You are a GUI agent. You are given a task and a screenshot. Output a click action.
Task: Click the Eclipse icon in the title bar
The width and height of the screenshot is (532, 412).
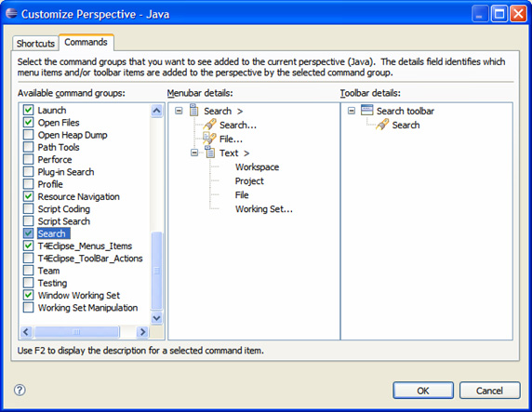point(11,14)
